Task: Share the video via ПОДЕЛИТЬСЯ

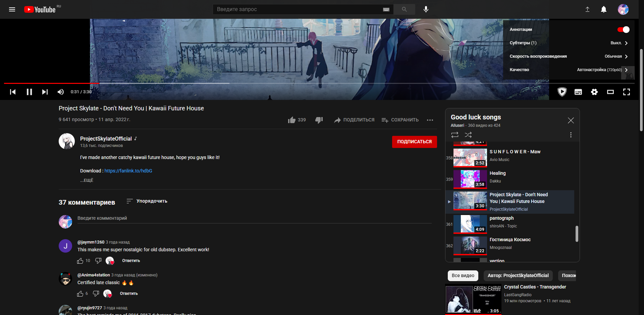Action: (x=354, y=120)
